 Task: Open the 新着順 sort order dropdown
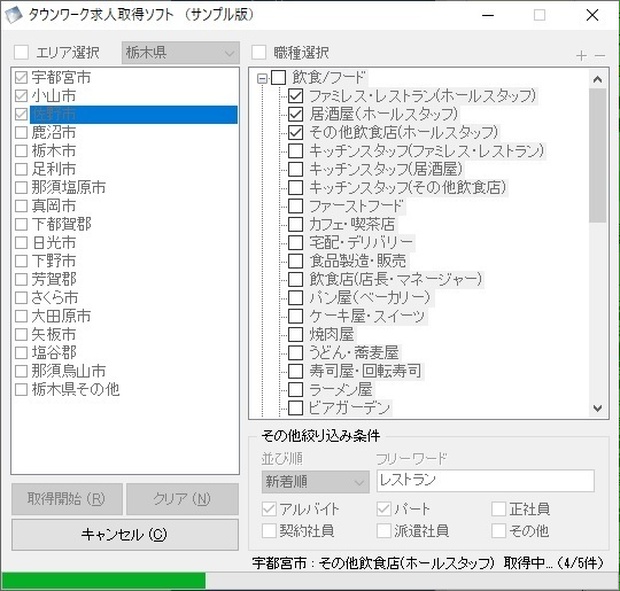click(x=315, y=481)
